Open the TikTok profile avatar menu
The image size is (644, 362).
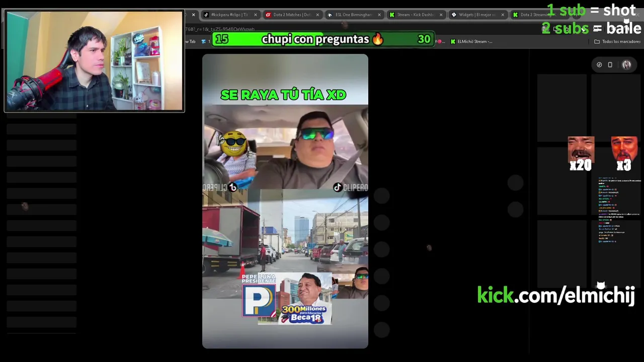626,65
